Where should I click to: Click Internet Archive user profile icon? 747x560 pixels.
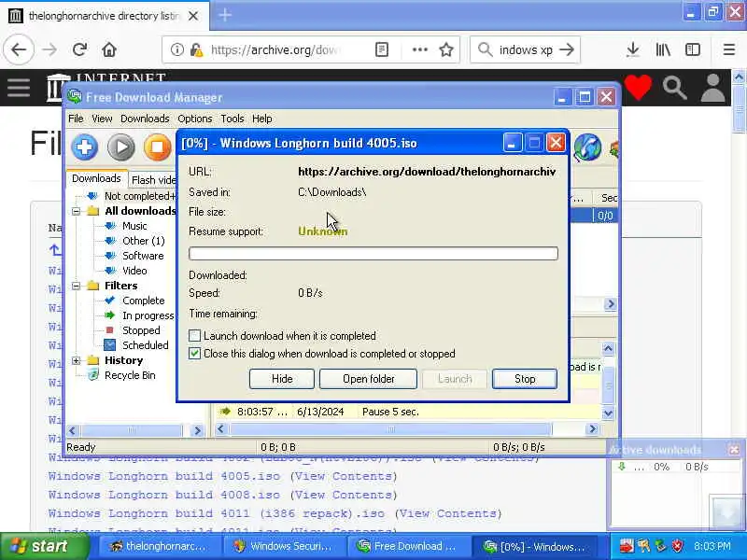712,88
